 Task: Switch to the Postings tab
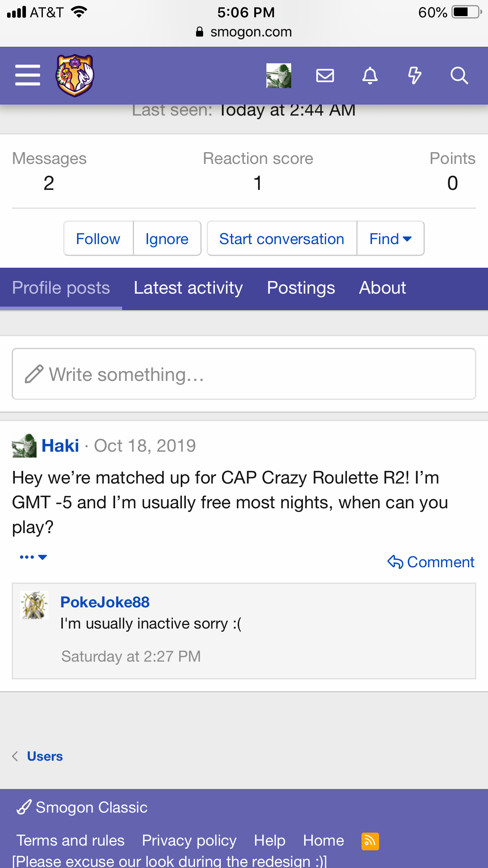click(x=301, y=288)
